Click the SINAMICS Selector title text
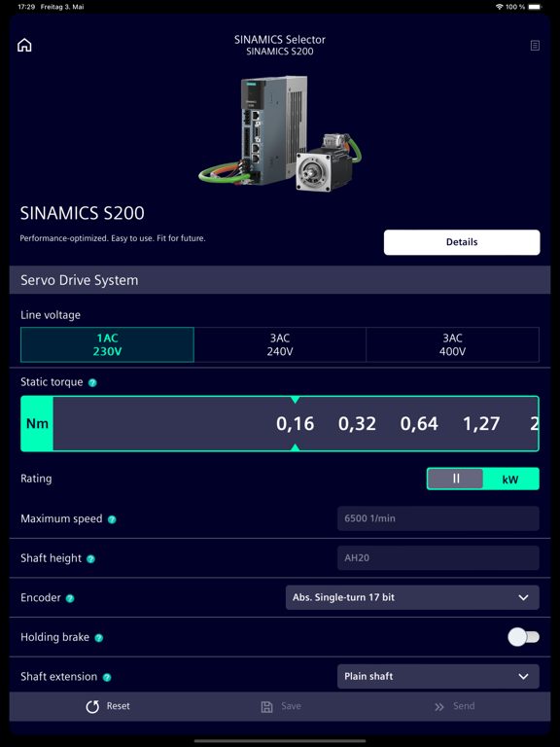 tap(280, 40)
